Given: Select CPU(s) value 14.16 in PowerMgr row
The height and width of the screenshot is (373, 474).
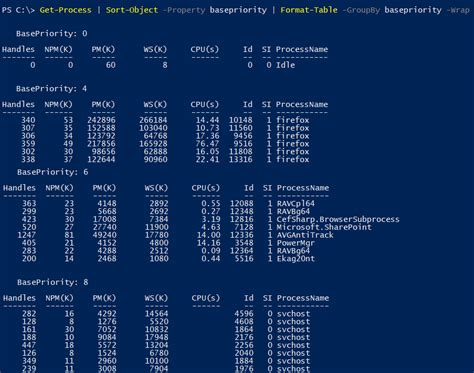Looking at the screenshot, I should click(x=209, y=243).
